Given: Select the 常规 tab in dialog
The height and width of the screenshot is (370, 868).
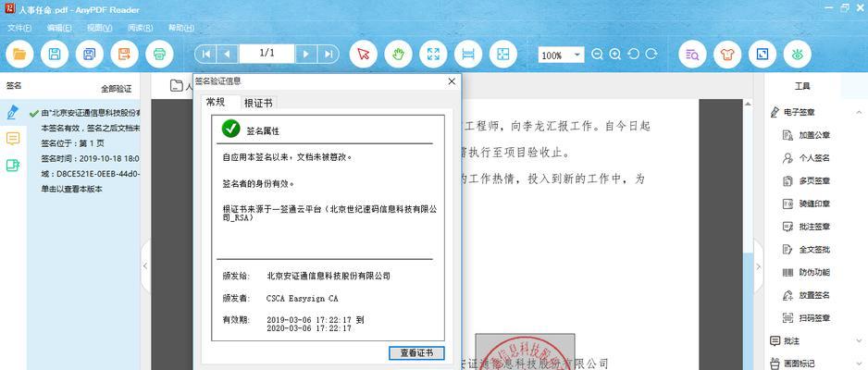Looking at the screenshot, I should [216, 103].
